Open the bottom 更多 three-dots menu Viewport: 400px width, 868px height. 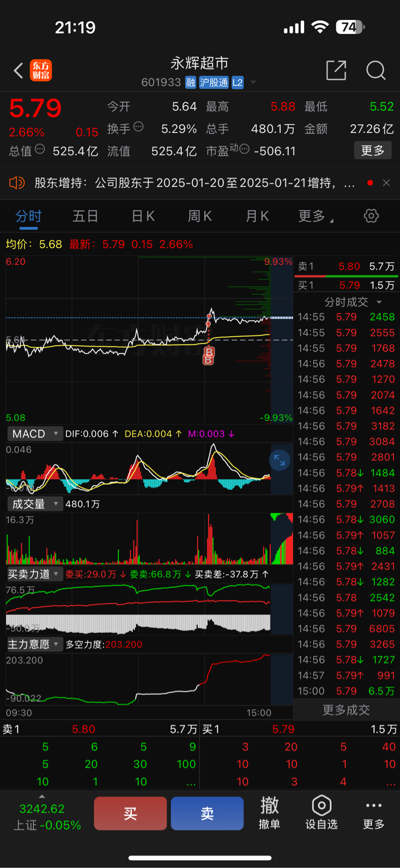[373, 812]
